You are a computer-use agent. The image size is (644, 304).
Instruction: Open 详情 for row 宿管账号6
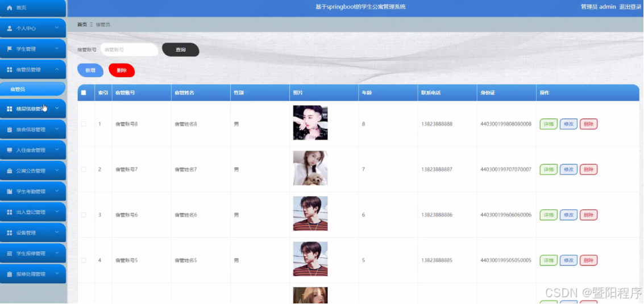click(x=549, y=215)
